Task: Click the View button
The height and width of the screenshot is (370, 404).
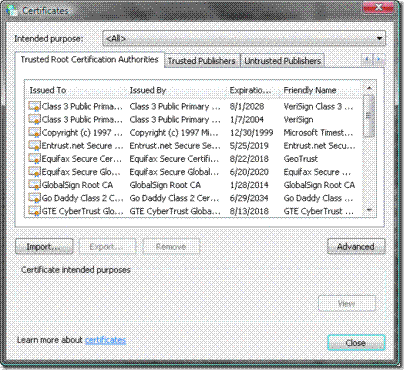Action: (x=347, y=304)
